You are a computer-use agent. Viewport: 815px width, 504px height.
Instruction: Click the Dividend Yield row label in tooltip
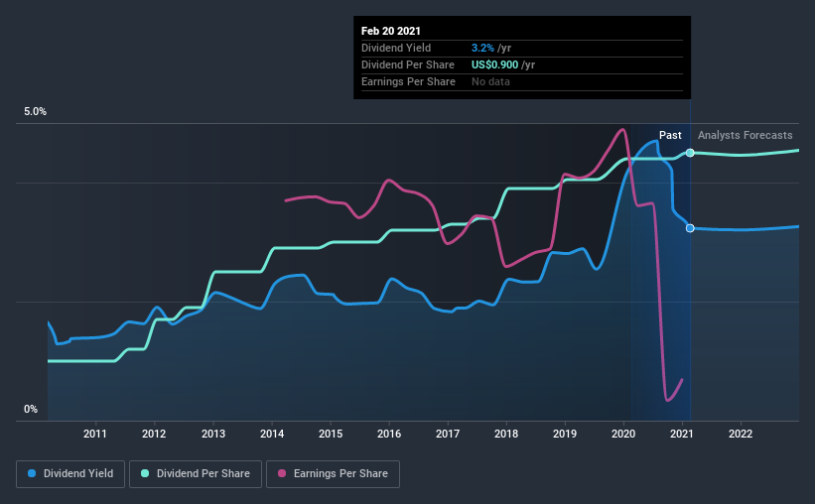(x=396, y=48)
